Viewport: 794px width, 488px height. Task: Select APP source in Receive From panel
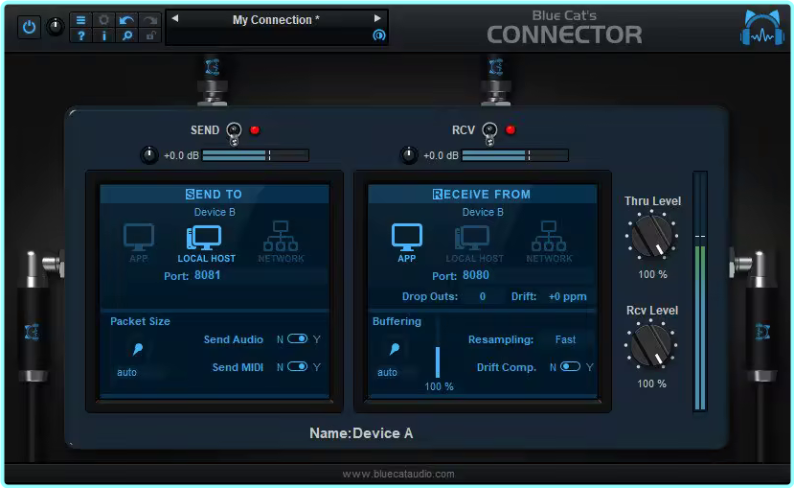click(x=407, y=243)
